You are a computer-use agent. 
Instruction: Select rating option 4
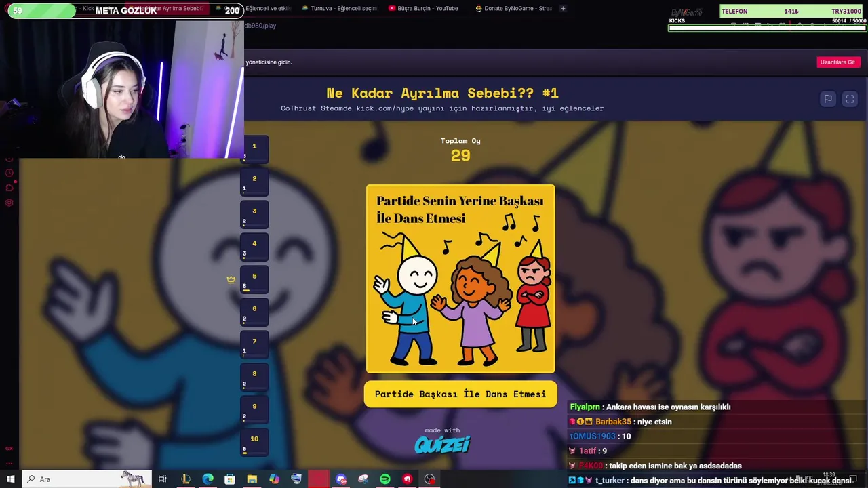click(x=254, y=246)
